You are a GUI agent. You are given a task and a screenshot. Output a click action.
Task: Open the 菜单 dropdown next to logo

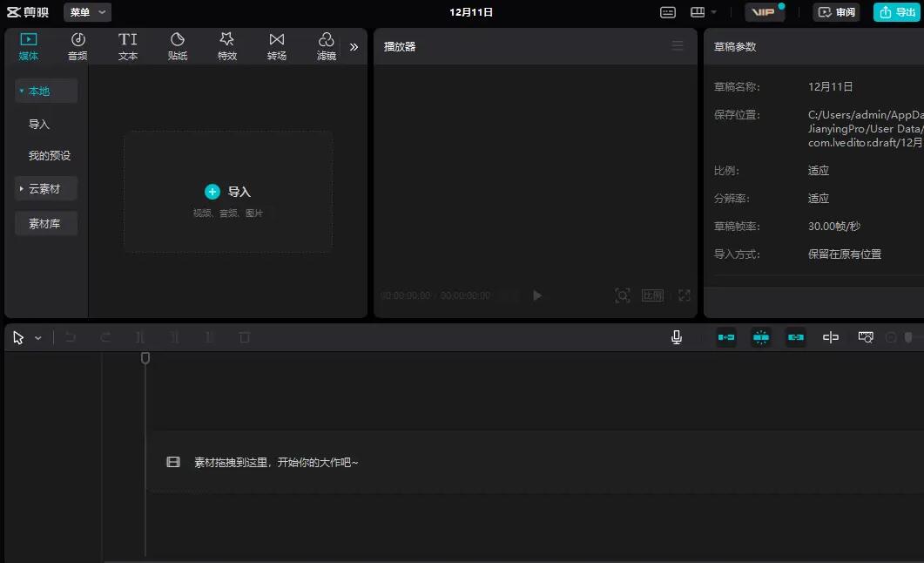86,12
